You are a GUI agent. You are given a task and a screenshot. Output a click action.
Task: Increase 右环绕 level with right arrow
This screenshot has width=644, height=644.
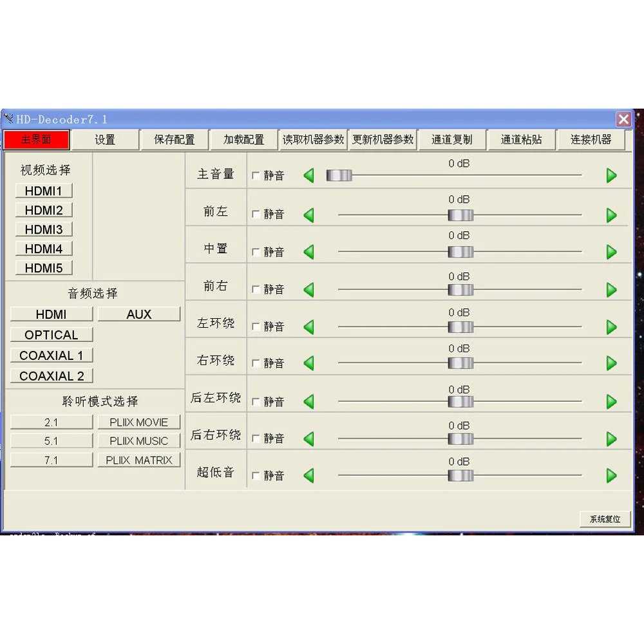(x=612, y=363)
